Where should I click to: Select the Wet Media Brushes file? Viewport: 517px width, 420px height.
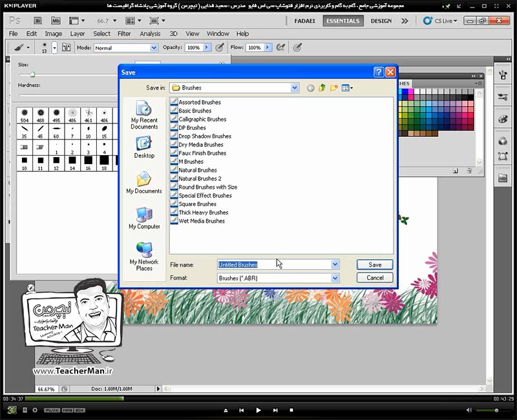[x=198, y=221]
